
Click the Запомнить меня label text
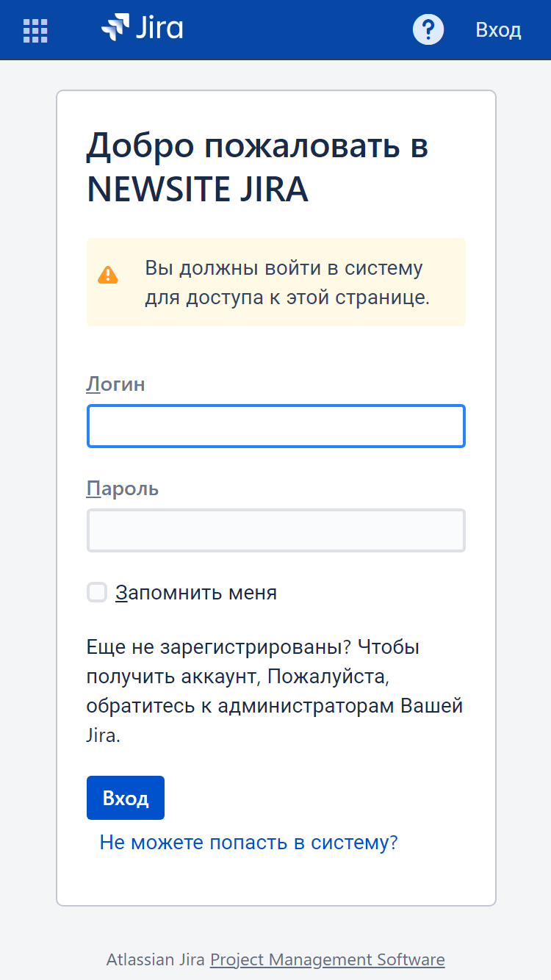point(196,593)
